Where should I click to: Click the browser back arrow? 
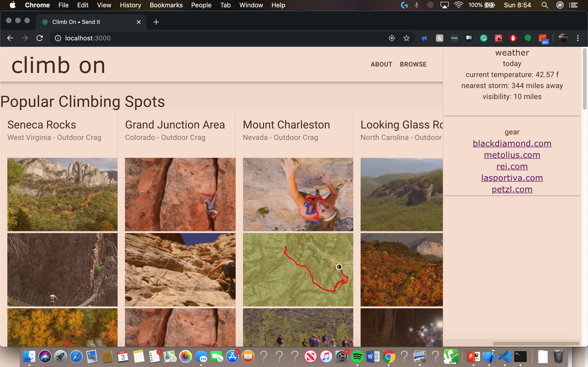[10, 38]
